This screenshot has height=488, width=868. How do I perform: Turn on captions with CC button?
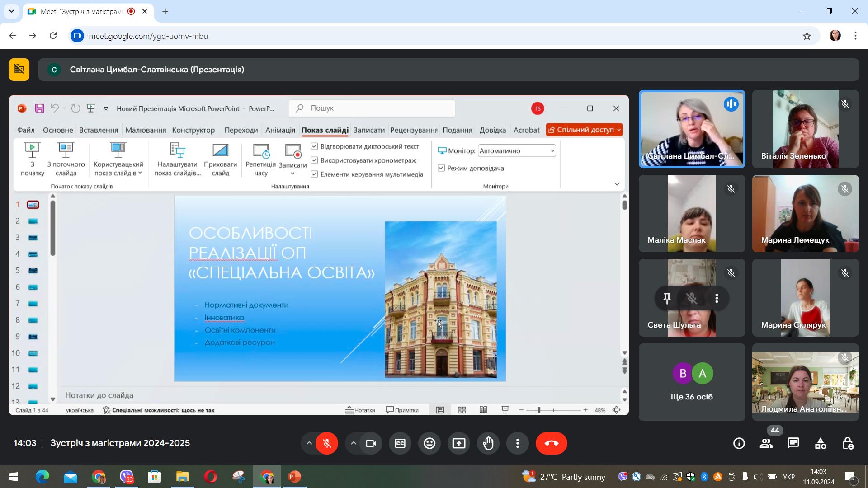click(x=400, y=443)
